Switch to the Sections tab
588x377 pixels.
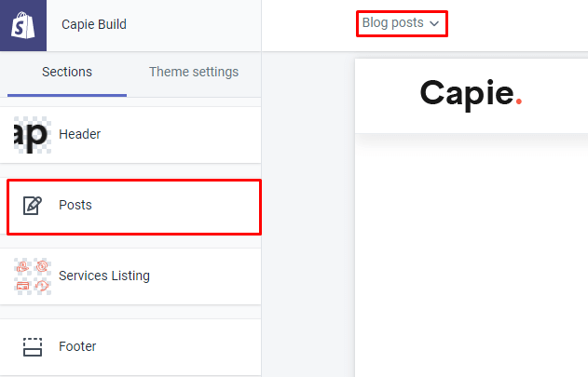point(67,72)
